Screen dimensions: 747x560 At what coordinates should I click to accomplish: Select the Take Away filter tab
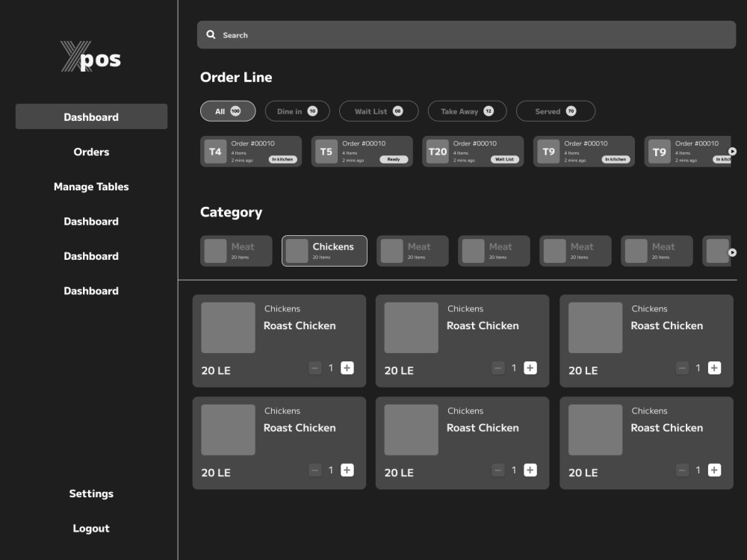(x=467, y=111)
